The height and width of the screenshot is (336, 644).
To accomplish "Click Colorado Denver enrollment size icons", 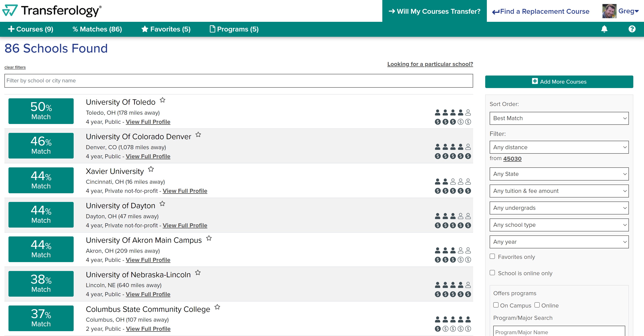I will point(453,147).
